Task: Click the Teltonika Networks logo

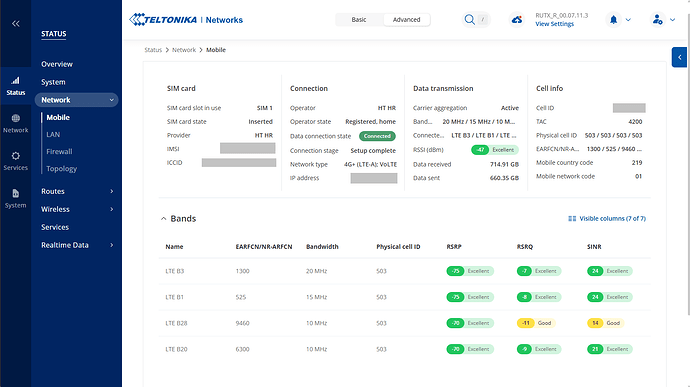Action: click(x=186, y=20)
